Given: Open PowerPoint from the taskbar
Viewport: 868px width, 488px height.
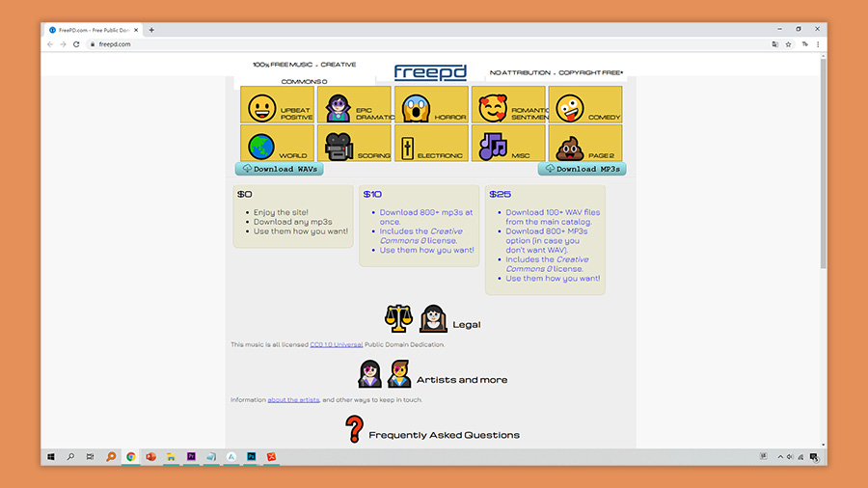Looking at the screenshot, I should [x=150, y=456].
